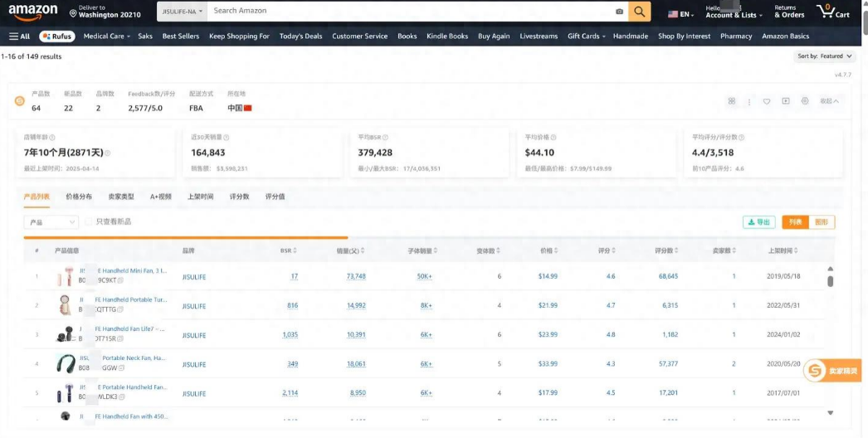Screen dimensions: 868x438
Task: Select 评分数 tab
Action: (239, 197)
